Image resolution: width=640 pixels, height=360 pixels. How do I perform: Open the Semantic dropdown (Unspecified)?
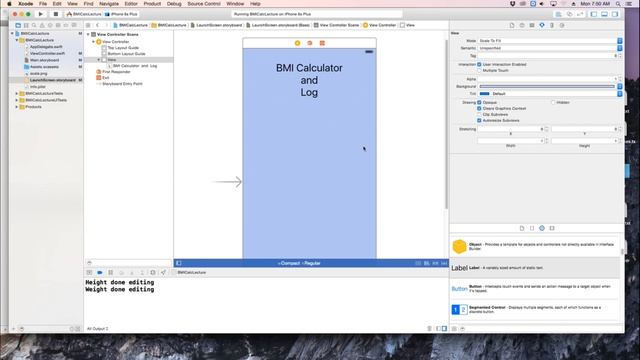pos(549,48)
